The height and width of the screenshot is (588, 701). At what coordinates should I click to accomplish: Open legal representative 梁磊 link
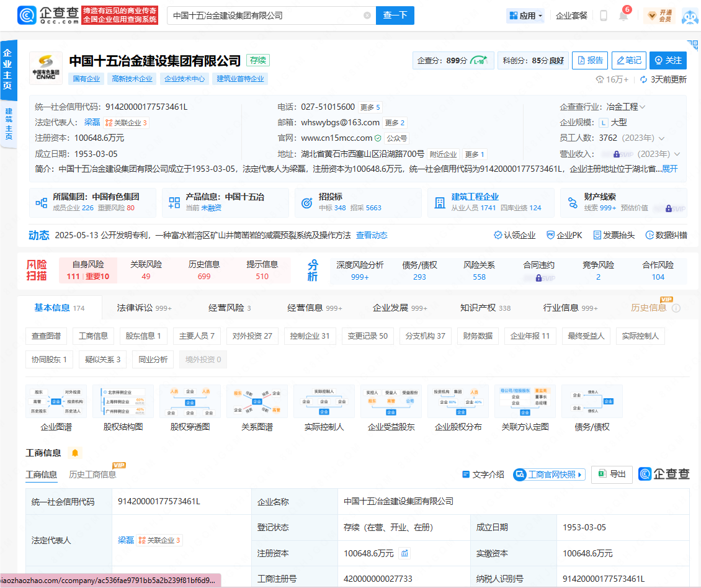pos(92,123)
